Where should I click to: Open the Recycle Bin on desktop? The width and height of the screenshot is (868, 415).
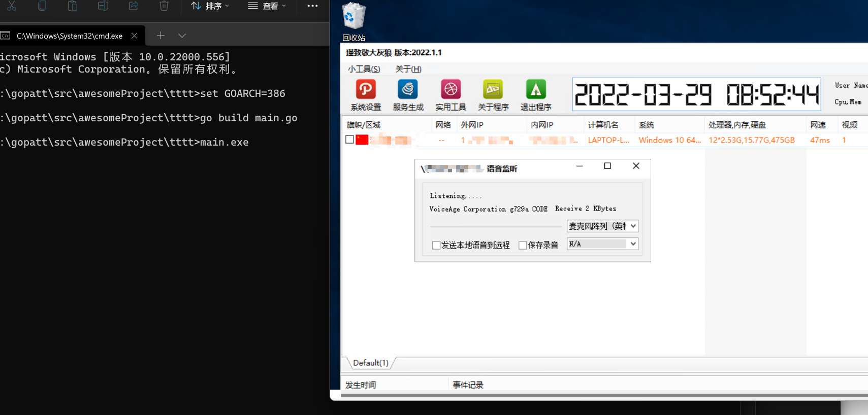[353, 22]
